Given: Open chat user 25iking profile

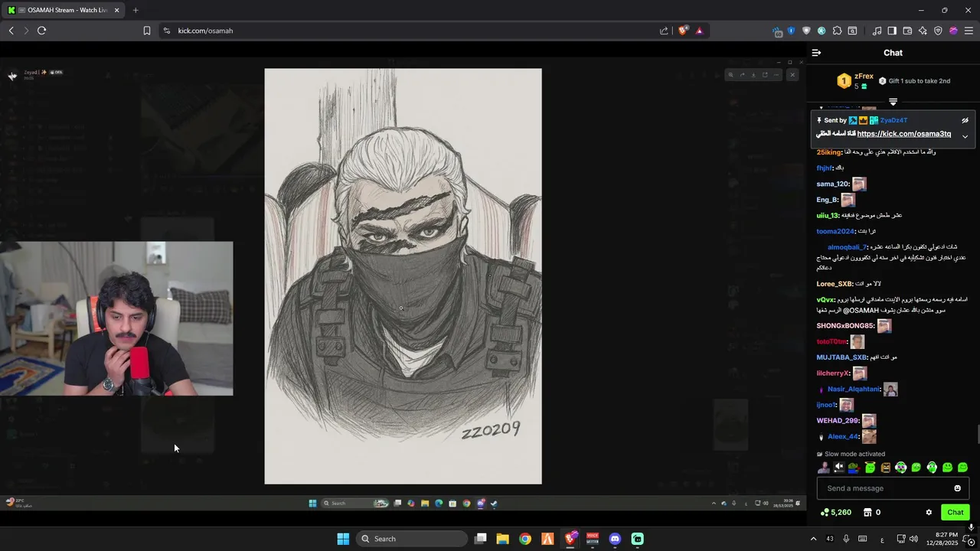Looking at the screenshot, I should pos(828,152).
